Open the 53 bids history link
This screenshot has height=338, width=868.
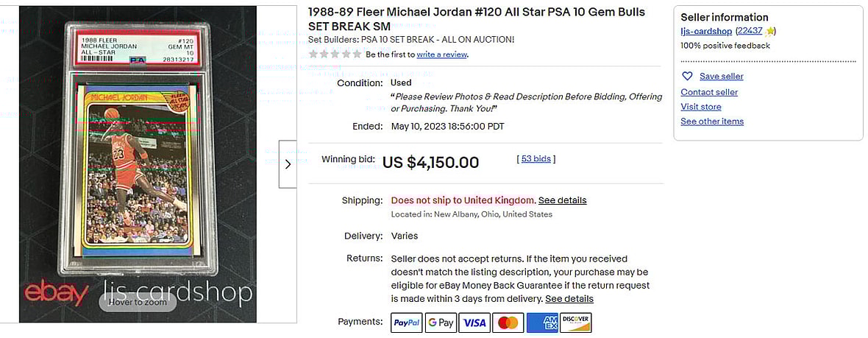tap(536, 158)
